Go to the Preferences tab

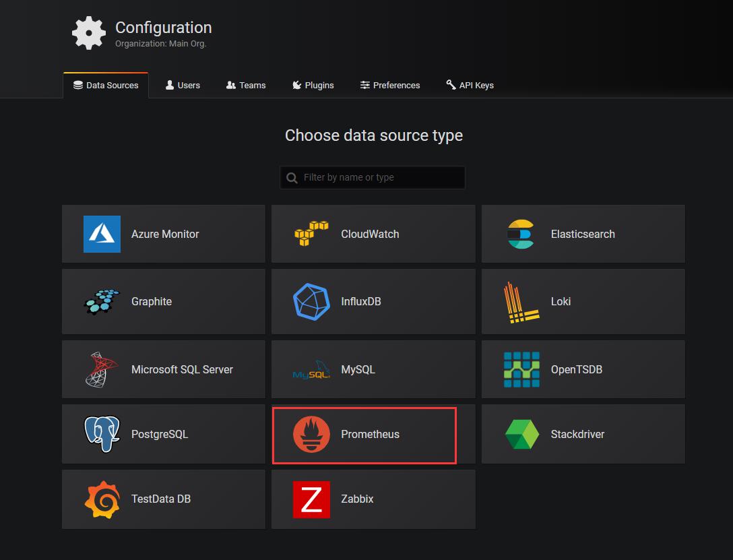coord(390,85)
